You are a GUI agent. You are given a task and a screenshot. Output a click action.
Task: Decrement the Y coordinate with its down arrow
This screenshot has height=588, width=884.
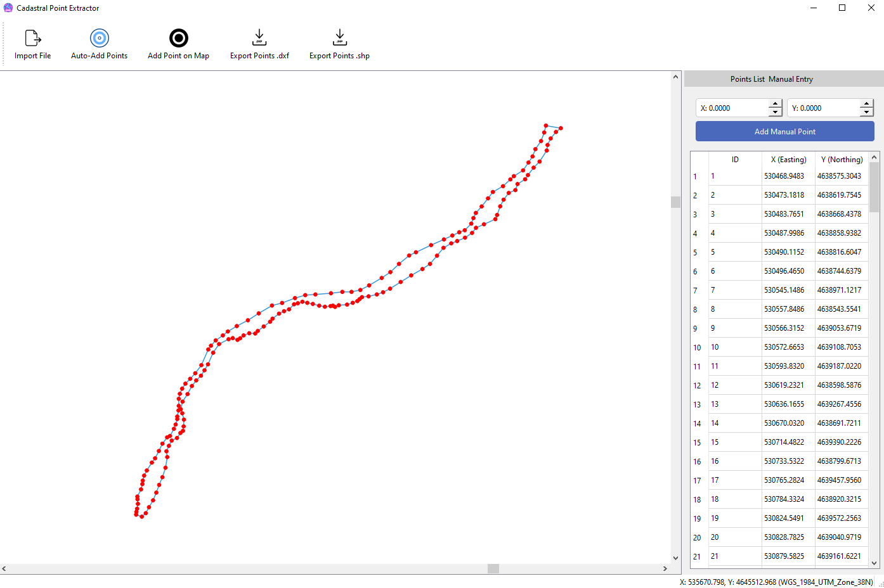point(866,112)
